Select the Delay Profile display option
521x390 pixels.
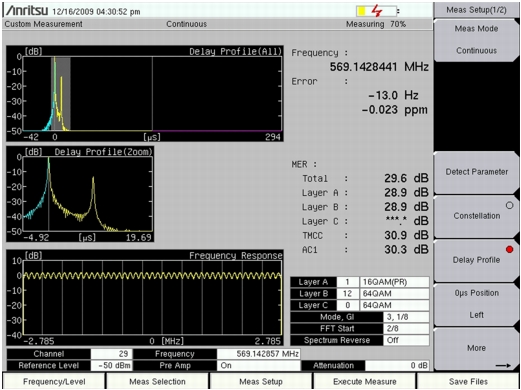click(x=476, y=260)
